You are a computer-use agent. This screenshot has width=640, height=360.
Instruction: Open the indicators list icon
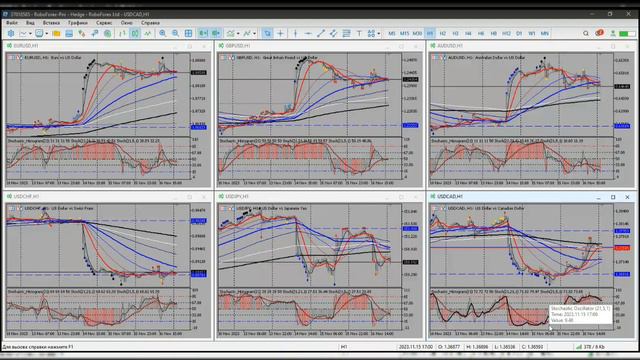point(231,33)
